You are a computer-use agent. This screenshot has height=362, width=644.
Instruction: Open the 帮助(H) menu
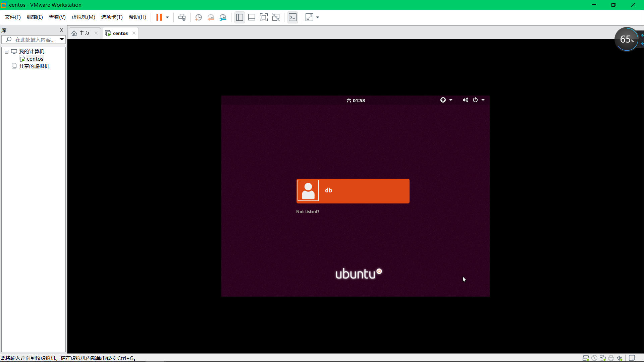click(x=138, y=17)
